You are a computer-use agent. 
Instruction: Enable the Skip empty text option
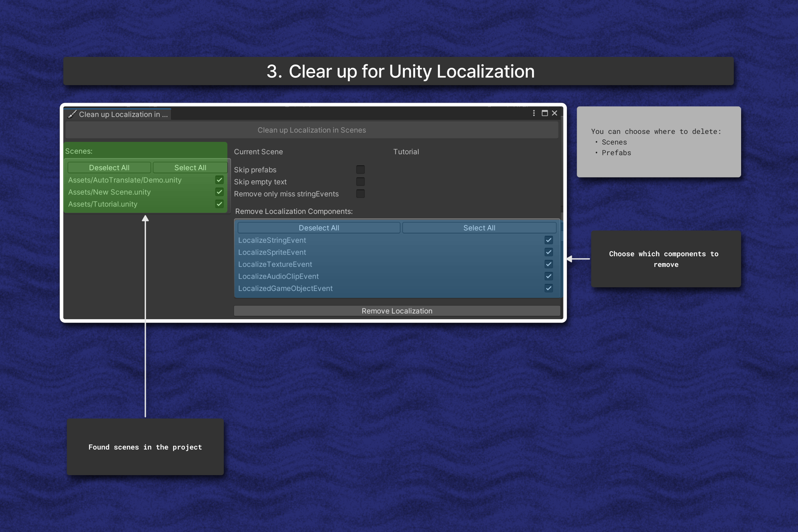(x=360, y=182)
